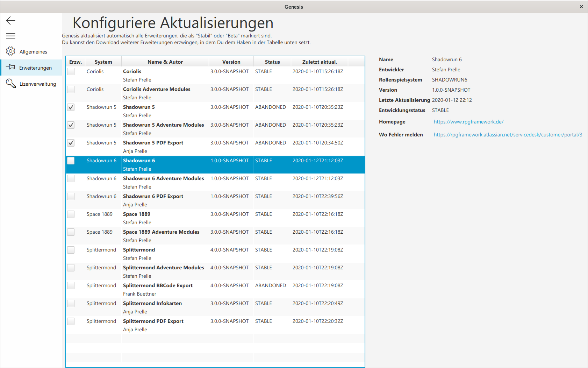Tick the Splittermond extension checkbox
Image resolution: width=588 pixels, height=368 pixels.
(x=71, y=250)
